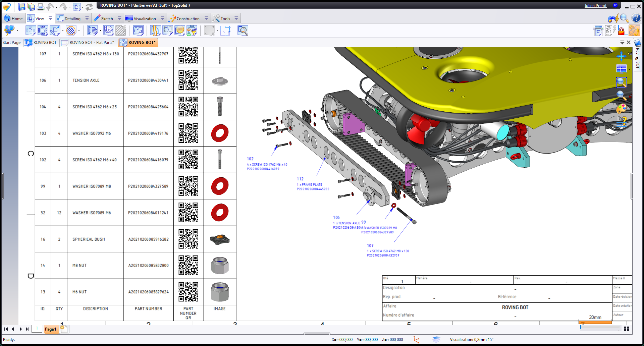The width and height of the screenshot is (644, 346).
Task: Click the refresh/update arrows icon in title bar
Action: tap(89, 7)
